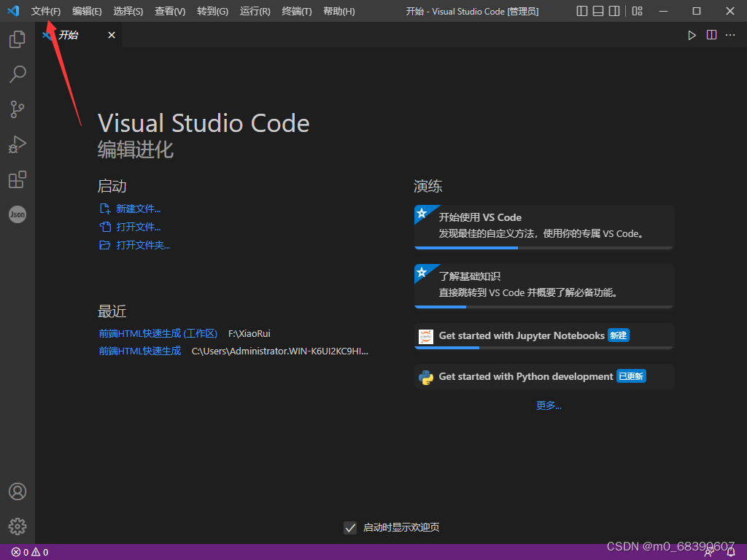747x560 pixels.
Task: Open the Manage gear settings icon
Action: (x=18, y=526)
